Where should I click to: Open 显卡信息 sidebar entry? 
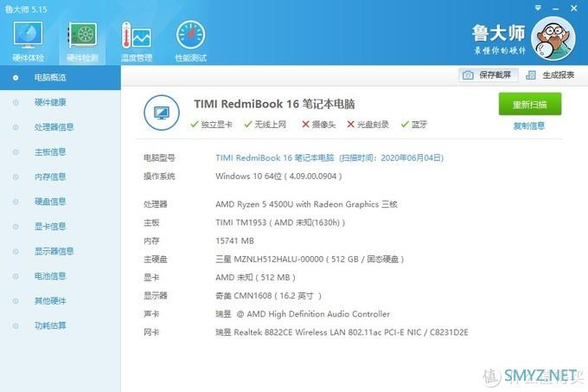49,227
